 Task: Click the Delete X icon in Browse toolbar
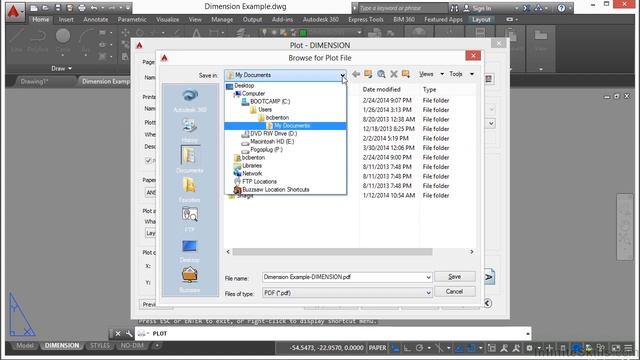point(393,74)
